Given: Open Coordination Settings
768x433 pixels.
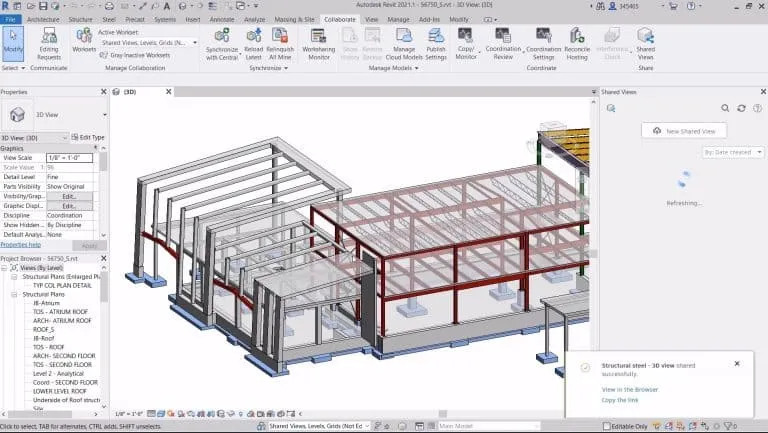Looking at the screenshot, I should pos(543,44).
